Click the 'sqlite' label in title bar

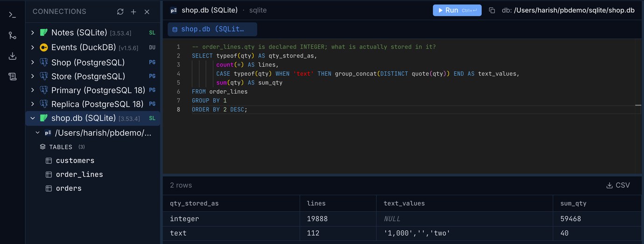(258, 10)
